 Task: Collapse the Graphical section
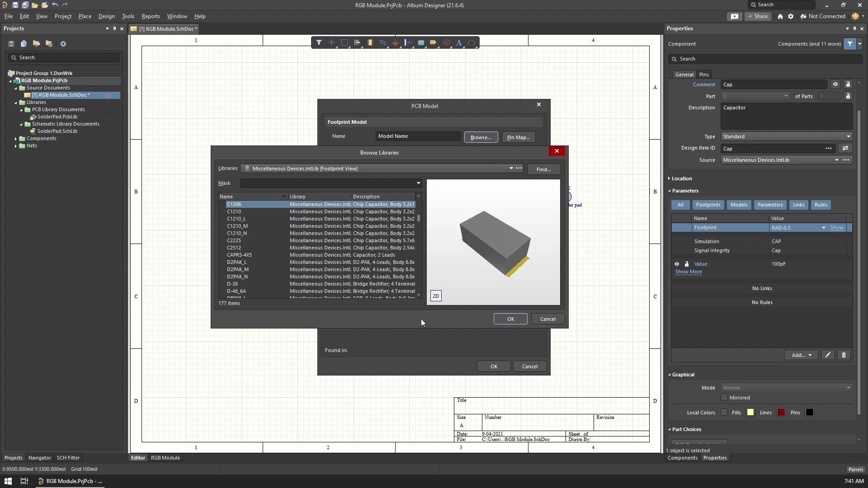point(670,375)
